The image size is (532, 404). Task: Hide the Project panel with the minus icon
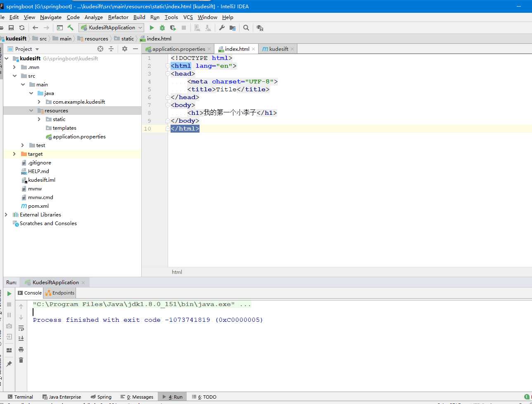(135, 49)
